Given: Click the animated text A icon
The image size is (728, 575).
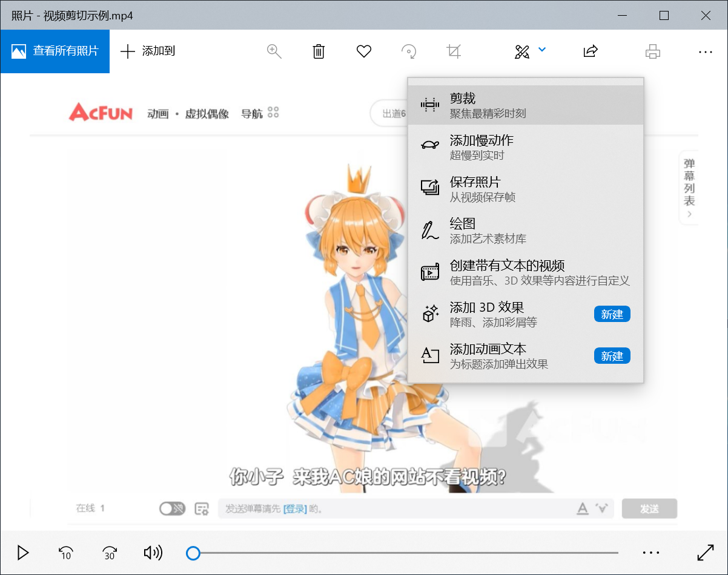Looking at the screenshot, I should [430, 356].
